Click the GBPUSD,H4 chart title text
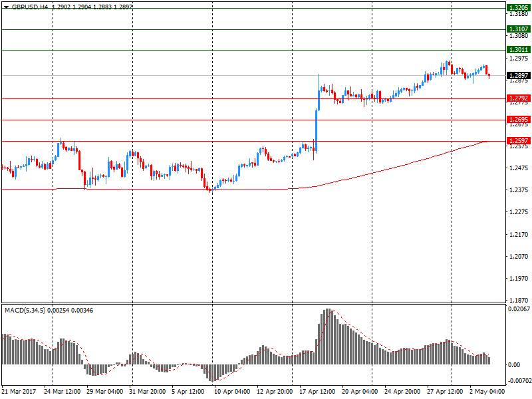The image size is (532, 399). click(30, 7)
